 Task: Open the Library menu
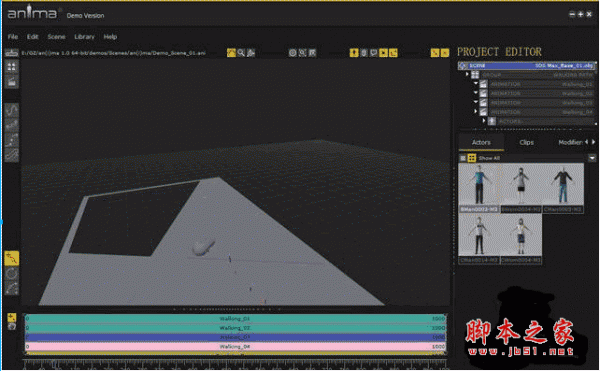point(84,37)
